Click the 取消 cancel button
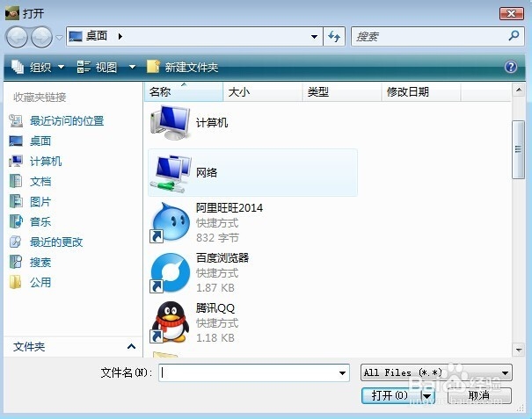This screenshot has width=532, height=419. pos(479,395)
